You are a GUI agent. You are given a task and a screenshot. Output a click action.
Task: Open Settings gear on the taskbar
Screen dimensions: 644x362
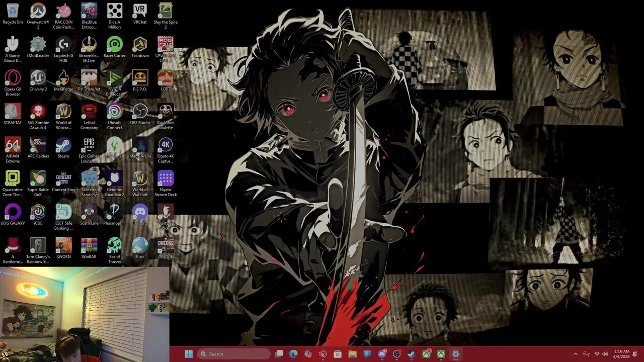tap(455, 354)
